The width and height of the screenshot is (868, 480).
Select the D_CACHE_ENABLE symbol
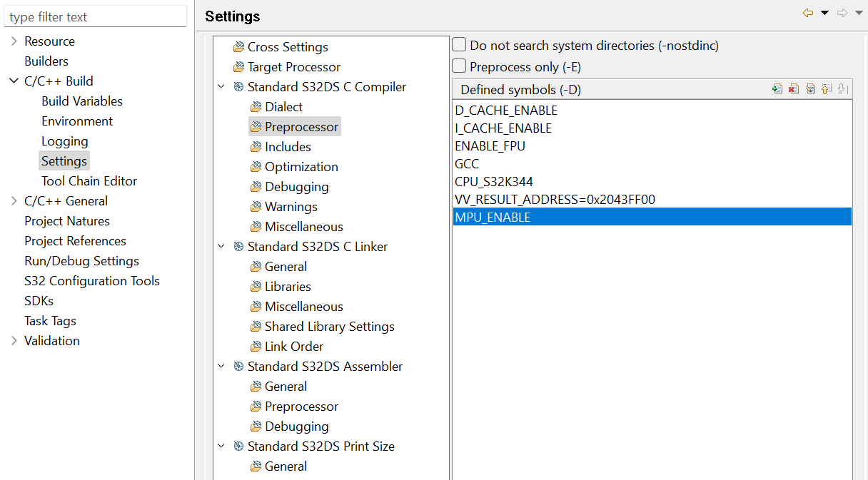(x=652, y=111)
